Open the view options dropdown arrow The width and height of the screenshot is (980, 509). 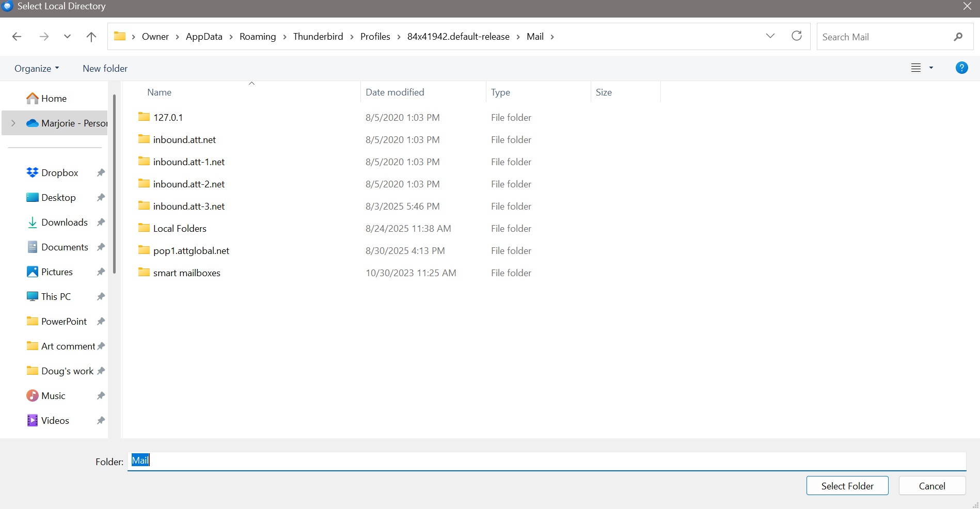(931, 68)
